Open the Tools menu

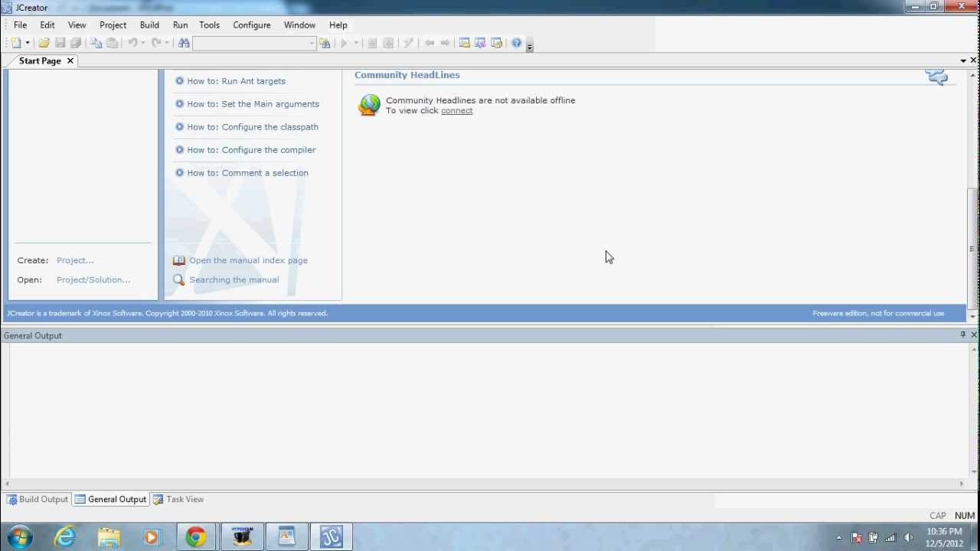(x=210, y=25)
